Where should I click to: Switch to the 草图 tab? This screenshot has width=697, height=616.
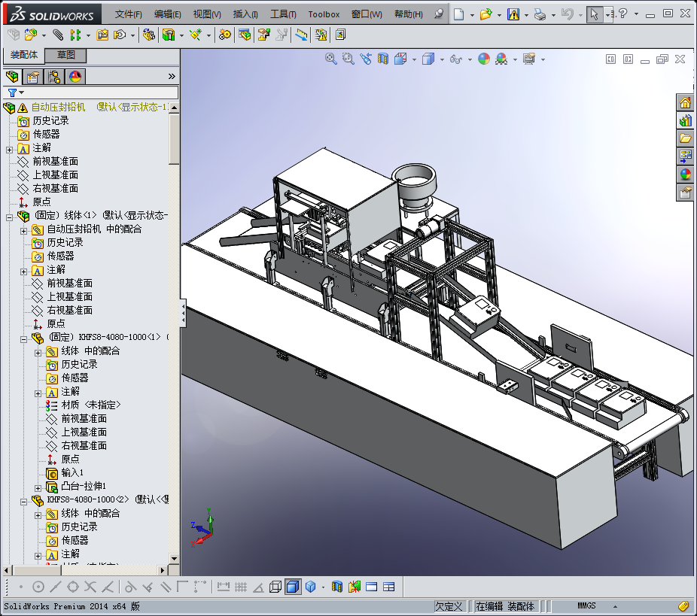pos(65,55)
